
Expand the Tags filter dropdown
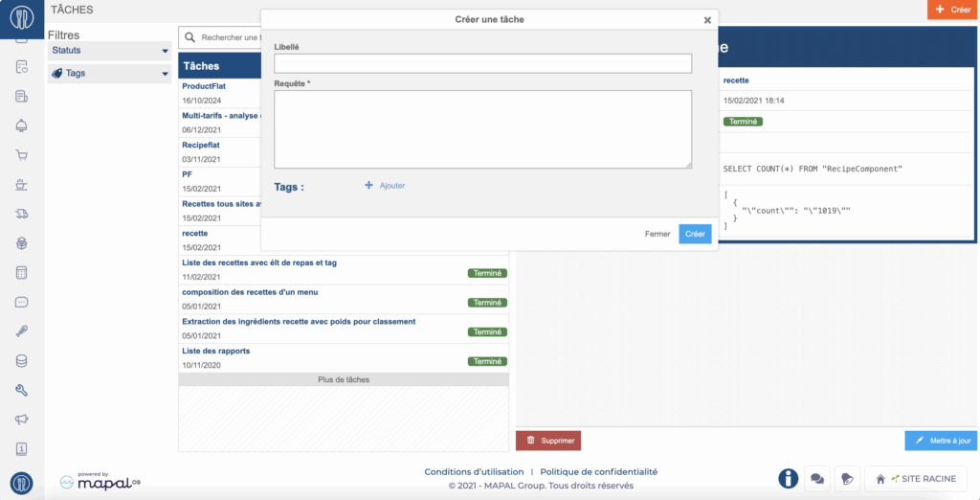109,73
